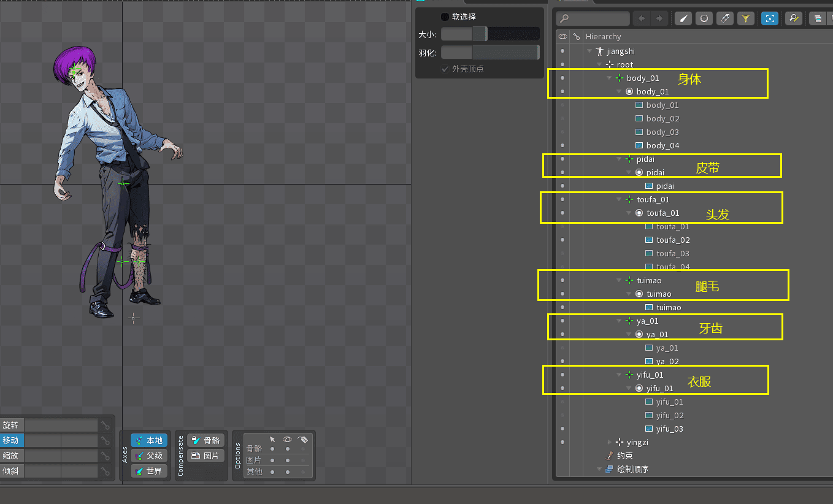Select the 约束 constraints item in tree
This screenshot has width=833, height=504.
[624, 456]
